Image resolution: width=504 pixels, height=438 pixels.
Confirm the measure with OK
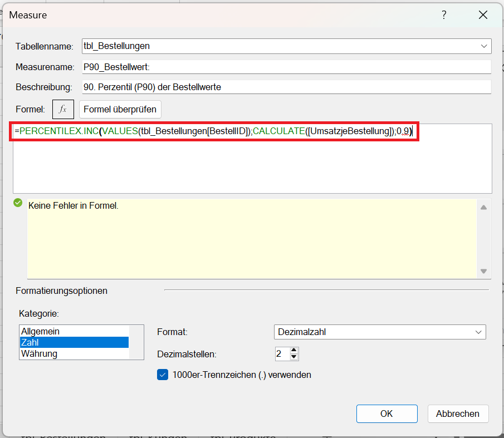pyautogui.click(x=386, y=414)
